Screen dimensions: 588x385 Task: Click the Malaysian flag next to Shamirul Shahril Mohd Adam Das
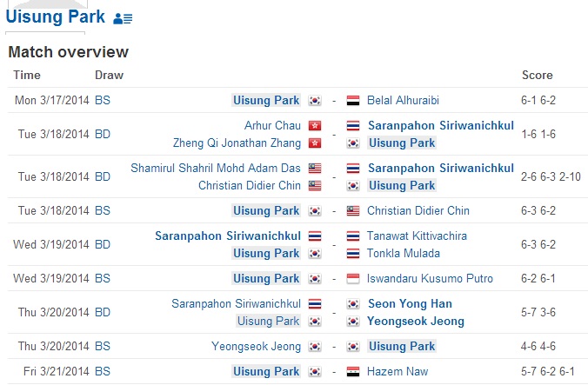pyautogui.click(x=315, y=168)
